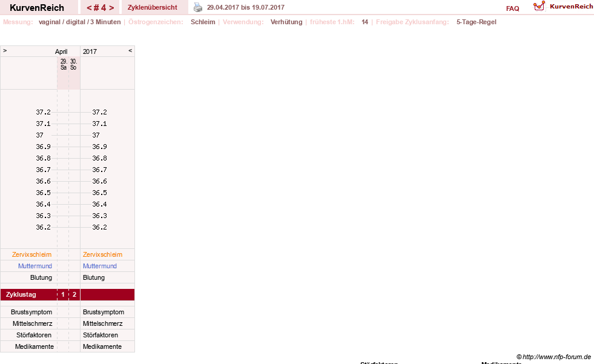The height and width of the screenshot is (364, 594).
Task: Click the left Zervixschleim label
Action: point(31,254)
